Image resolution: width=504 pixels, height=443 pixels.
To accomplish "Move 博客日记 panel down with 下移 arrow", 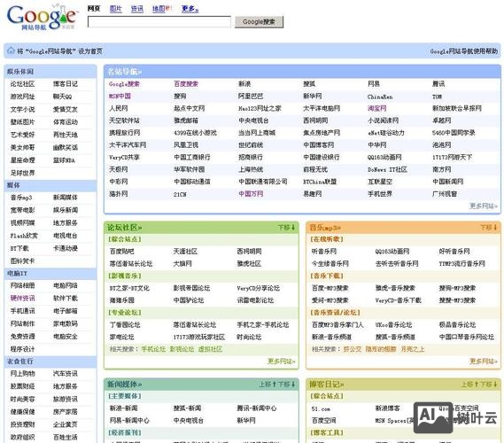I will (489, 385).
